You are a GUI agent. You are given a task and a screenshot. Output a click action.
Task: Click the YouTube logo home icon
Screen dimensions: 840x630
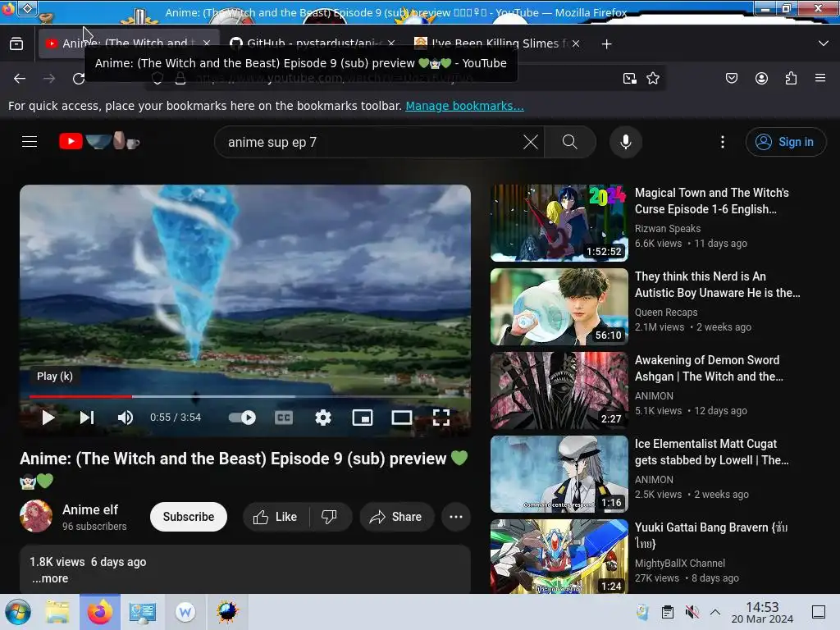(x=99, y=141)
